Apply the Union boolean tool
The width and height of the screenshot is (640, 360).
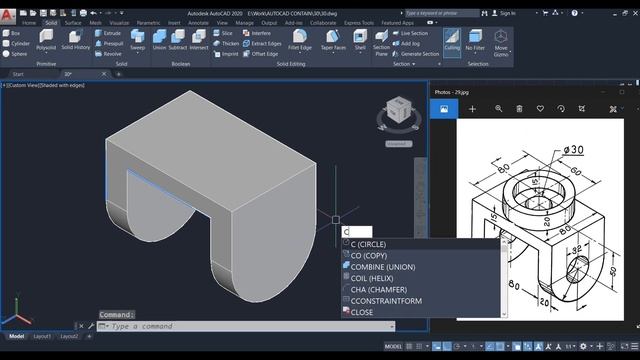159,40
